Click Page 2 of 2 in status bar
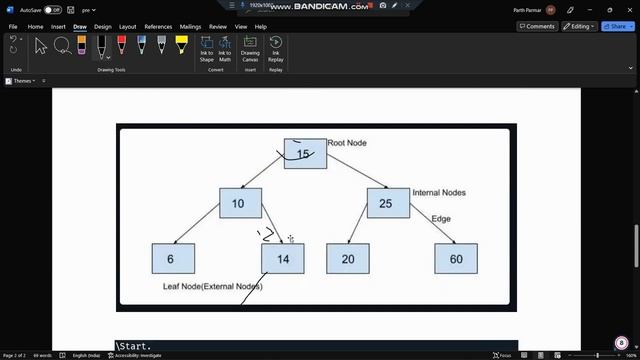The width and height of the screenshot is (640, 360). click(14, 356)
